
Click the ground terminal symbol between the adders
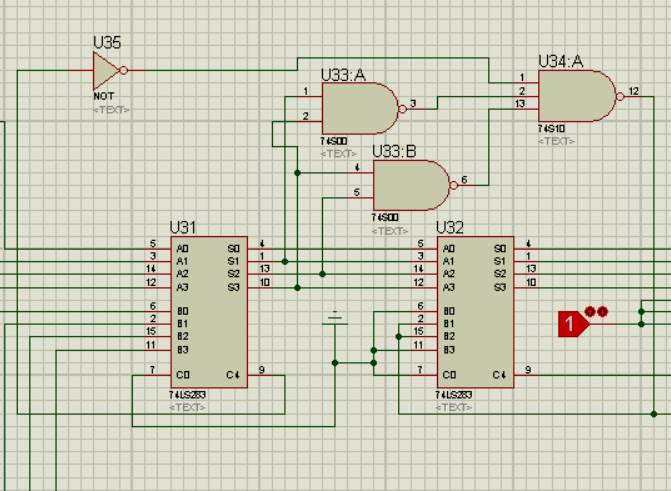pyautogui.click(x=335, y=320)
